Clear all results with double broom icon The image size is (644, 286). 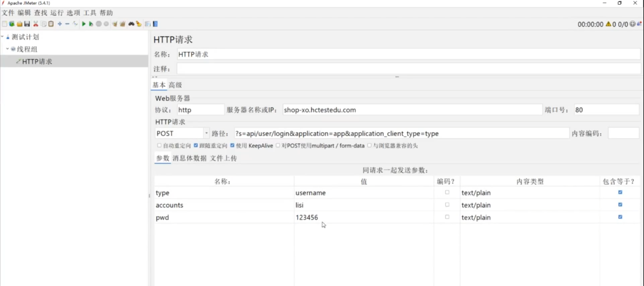(122, 24)
